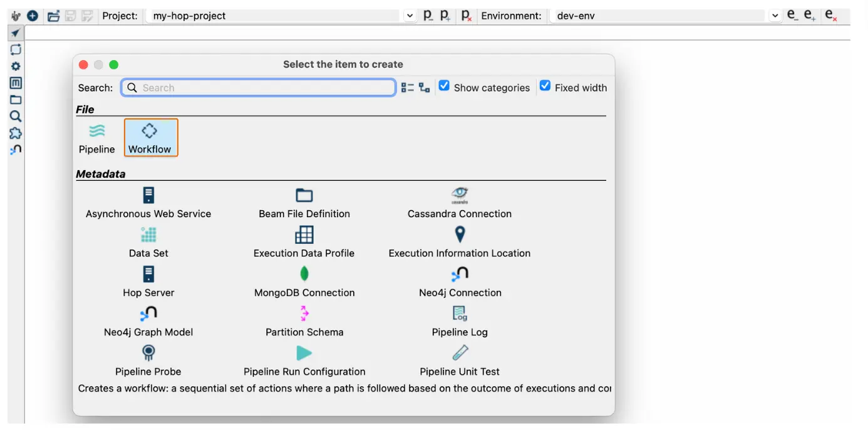
Task: Pick the Execution Data Profile item
Action: (304, 243)
